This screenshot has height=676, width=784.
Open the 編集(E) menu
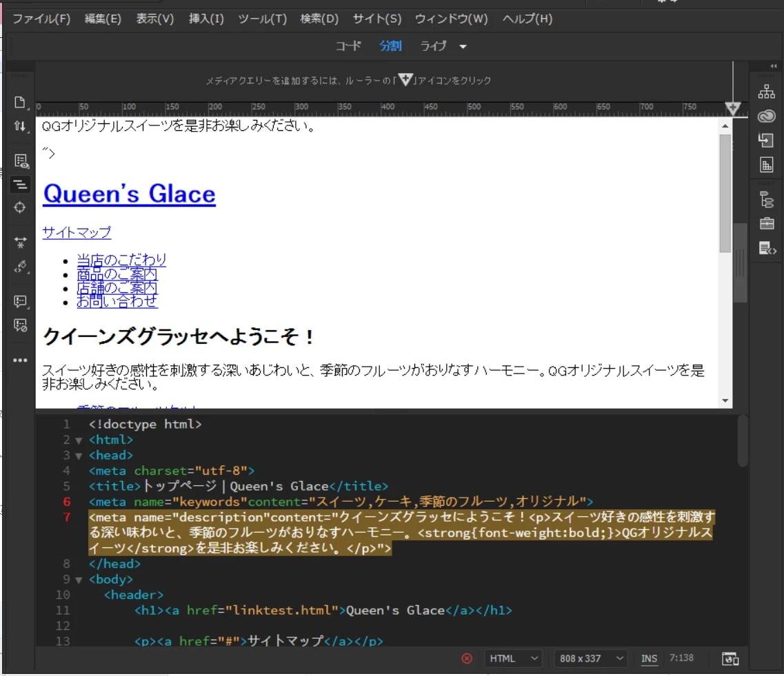pyautogui.click(x=103, y=19)
